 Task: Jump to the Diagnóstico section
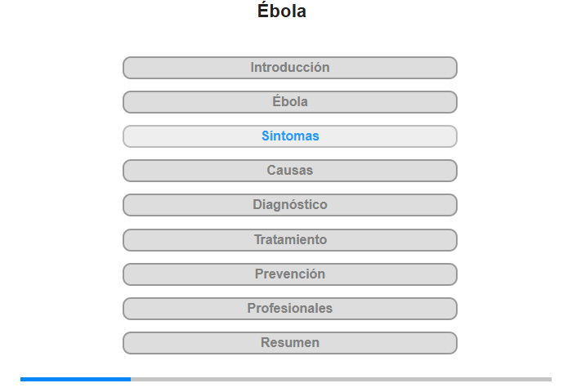(x=289, y=205)
